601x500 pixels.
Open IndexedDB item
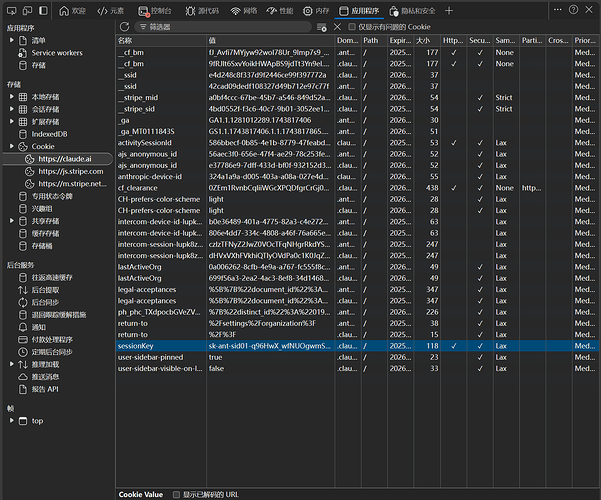point(49,134)
